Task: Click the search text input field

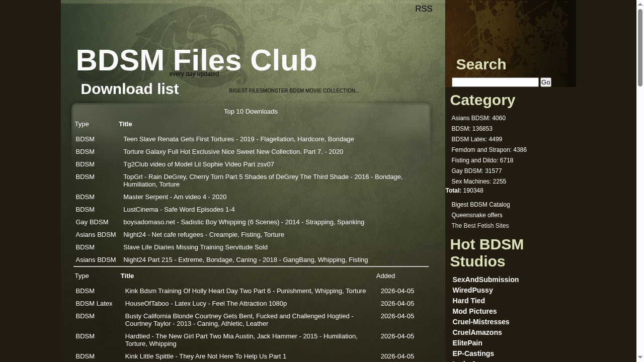Action: (495, 82)
